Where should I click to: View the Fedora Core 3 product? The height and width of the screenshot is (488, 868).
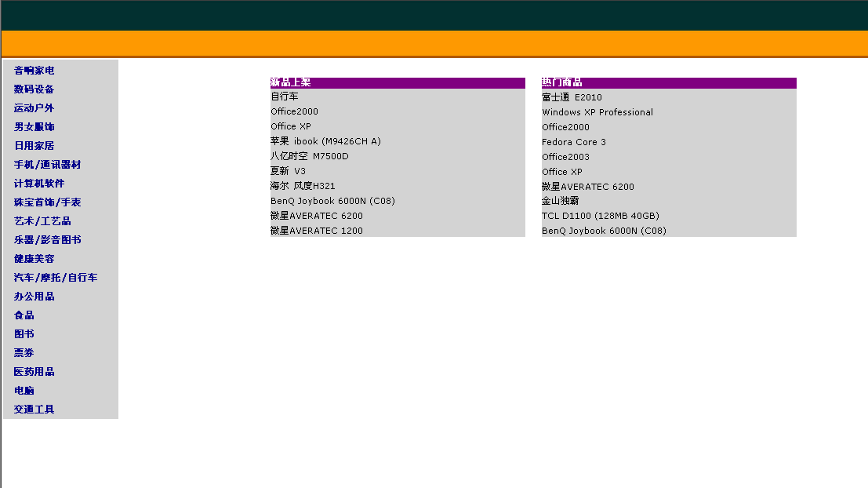[573, 142]
